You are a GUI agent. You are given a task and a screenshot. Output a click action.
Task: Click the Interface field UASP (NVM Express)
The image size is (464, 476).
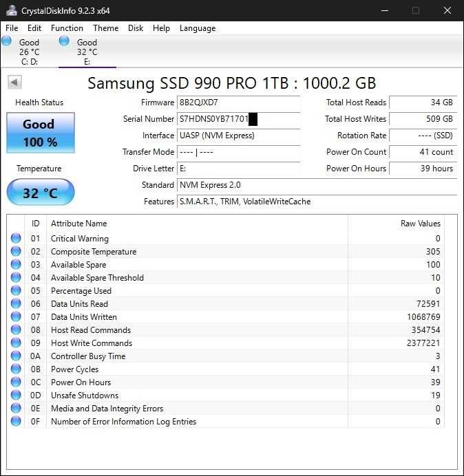tap(238, 136)
